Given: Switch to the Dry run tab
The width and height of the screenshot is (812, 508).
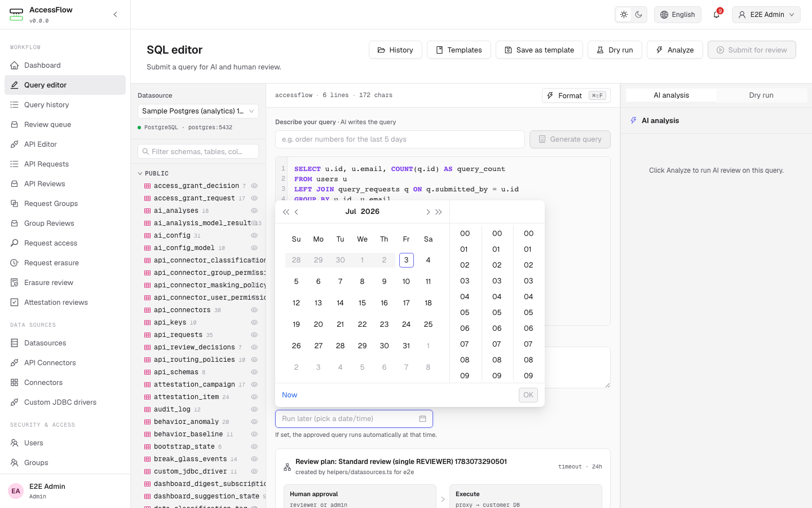Looking at the screenshot, I should 761,95.
